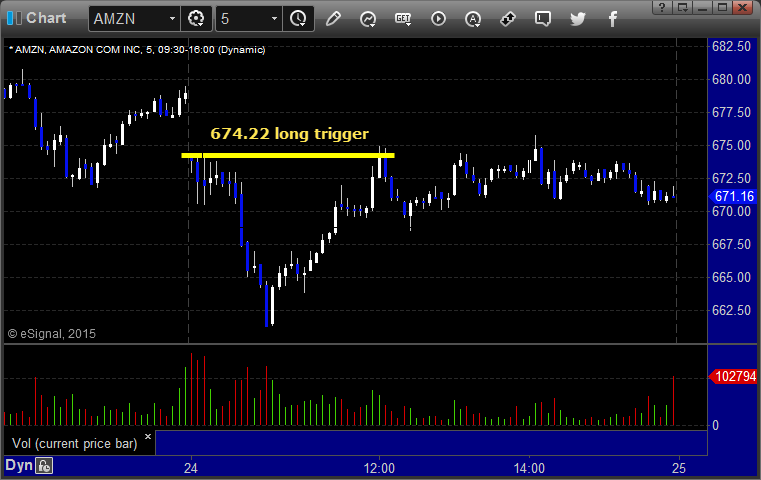The width and height of the screenshot is (761, 480).
Task: Click the window detach icon in title bar
Action: coord(682,7)
